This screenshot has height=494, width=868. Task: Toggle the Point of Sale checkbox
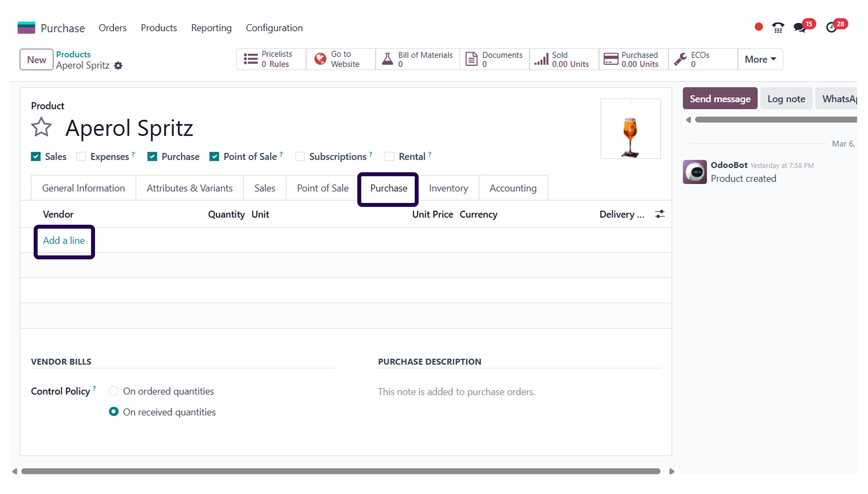point(214,156)
